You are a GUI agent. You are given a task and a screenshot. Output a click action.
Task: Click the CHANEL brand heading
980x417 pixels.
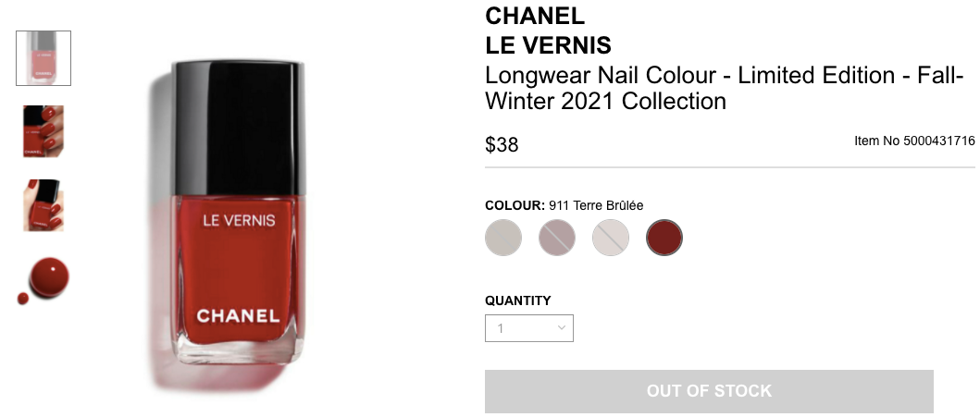534,16
